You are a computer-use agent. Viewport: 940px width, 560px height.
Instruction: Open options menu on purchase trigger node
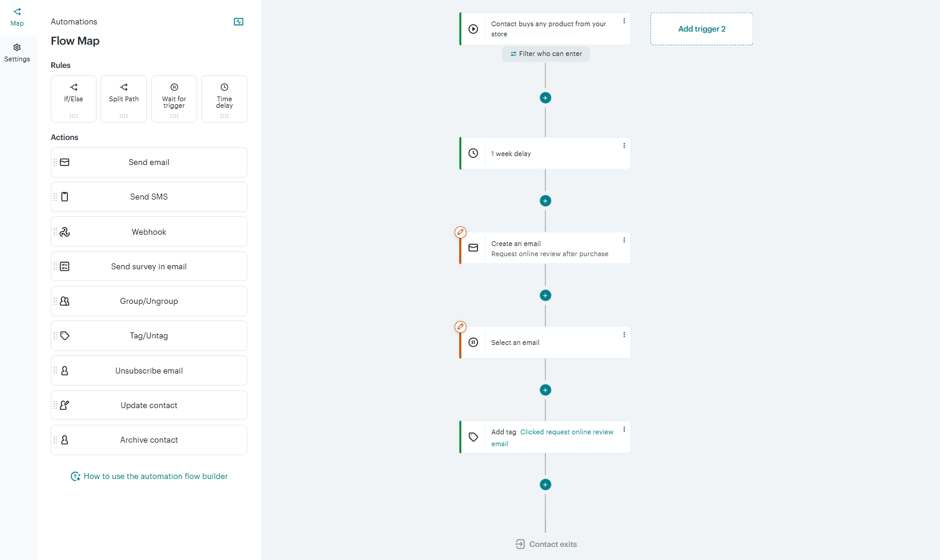pos(624,21)
